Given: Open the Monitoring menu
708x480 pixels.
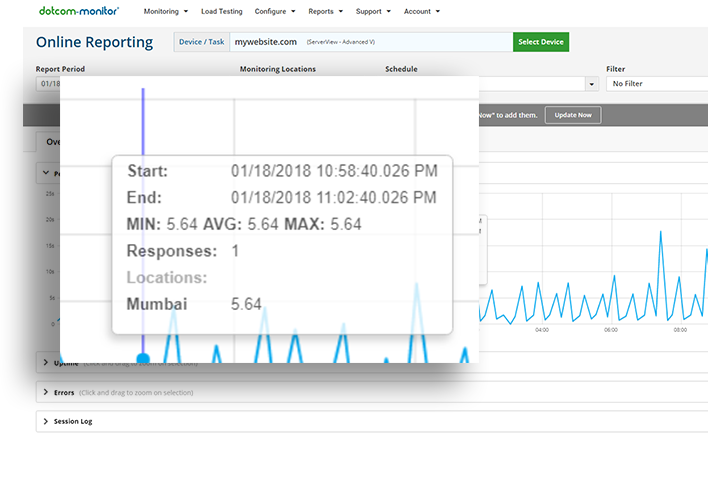Looking at the screenshot, I should (167, 12).
